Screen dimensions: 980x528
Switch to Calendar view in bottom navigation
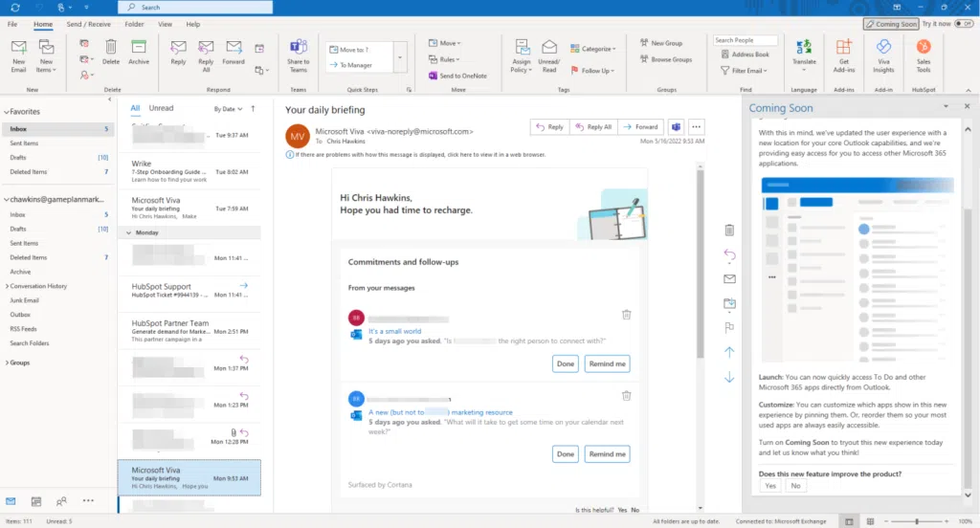[x=36, y=501]
